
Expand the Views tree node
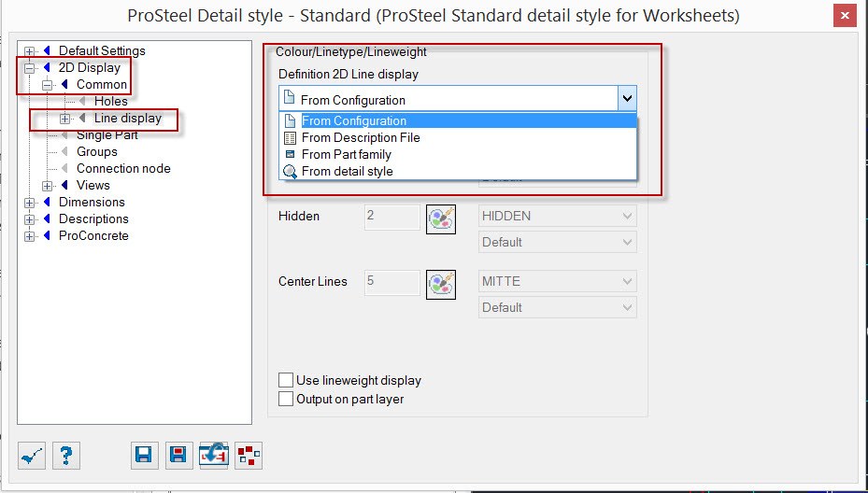coord(47,186)
